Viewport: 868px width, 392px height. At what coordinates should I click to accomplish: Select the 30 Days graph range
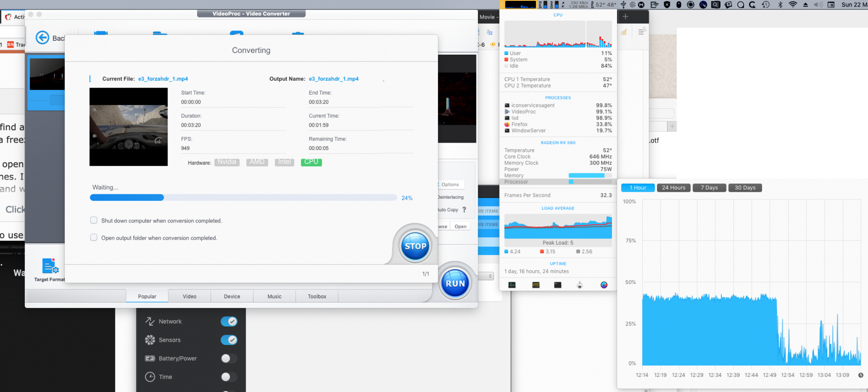click(x=745, y=188)
